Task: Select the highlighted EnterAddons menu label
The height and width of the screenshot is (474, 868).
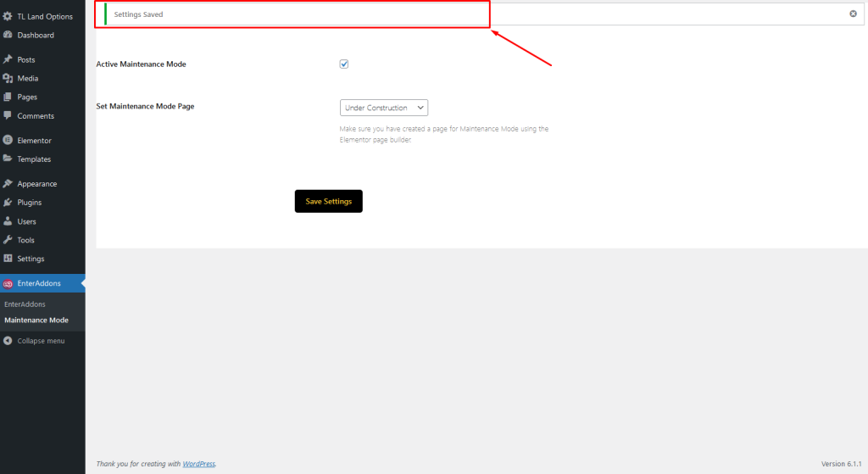Action: point(39,283)
